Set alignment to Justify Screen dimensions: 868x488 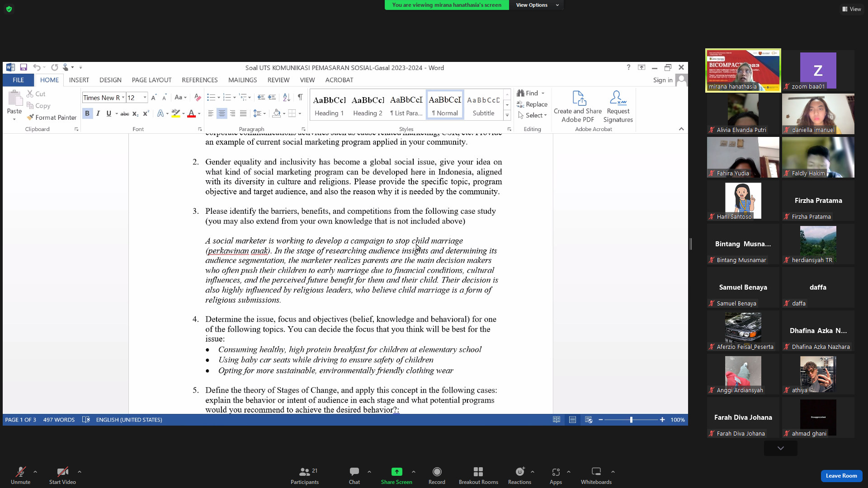coord(243,113)
